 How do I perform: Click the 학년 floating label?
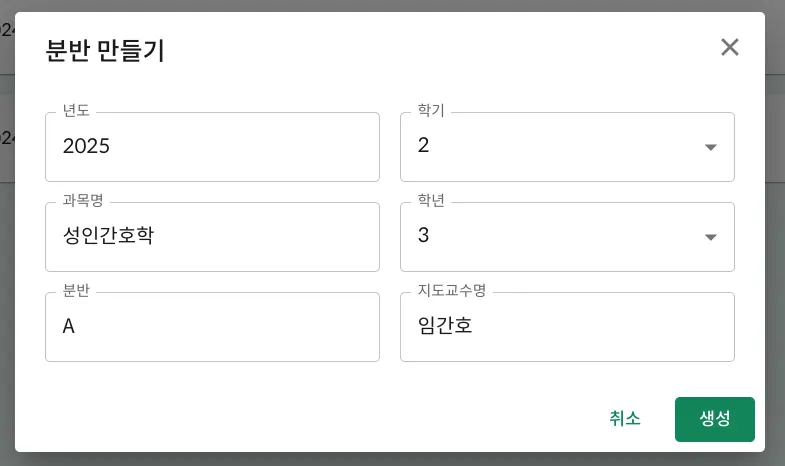click(x=431, y=201)
